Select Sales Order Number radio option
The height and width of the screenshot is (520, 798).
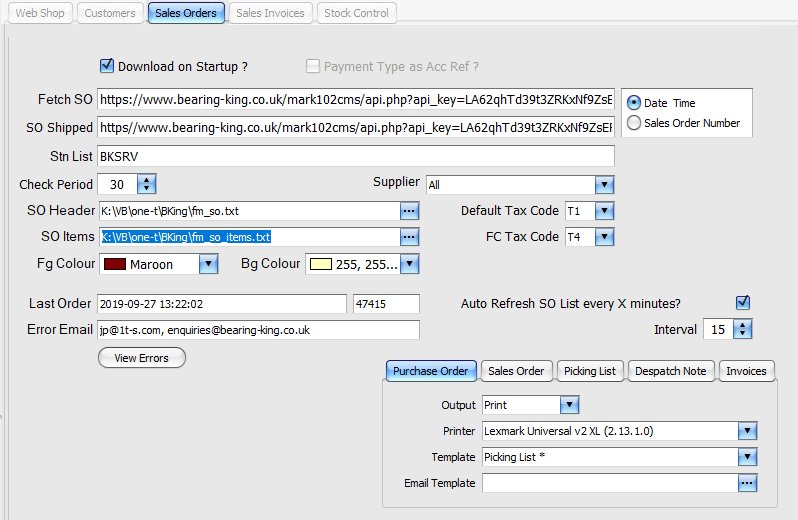point(633,123)
